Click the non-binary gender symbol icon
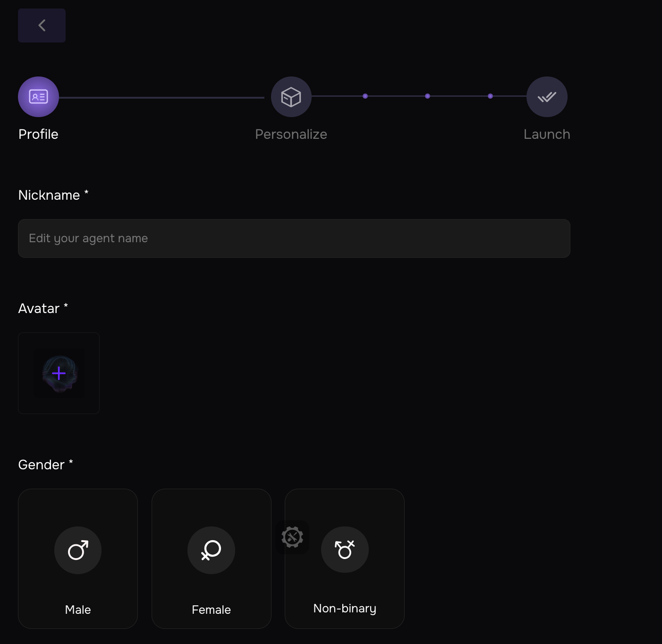 (345, 550)
